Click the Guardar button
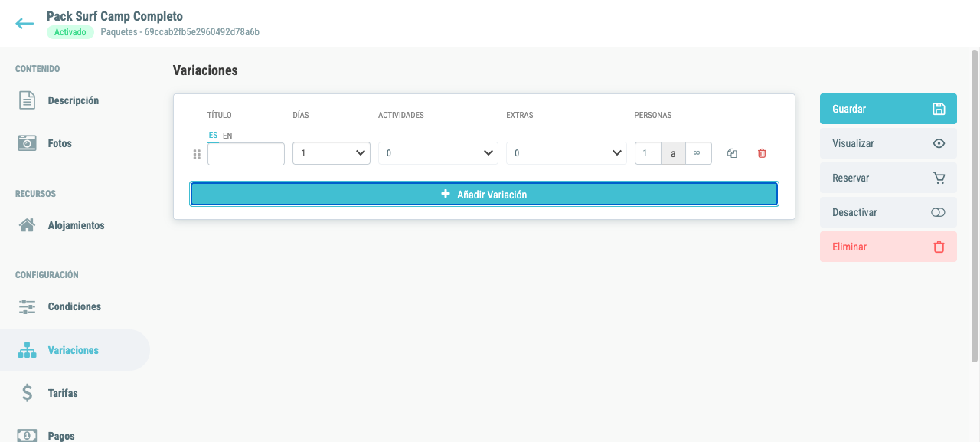The width and height of the screenshot is (980, 442). click(888, 109)
